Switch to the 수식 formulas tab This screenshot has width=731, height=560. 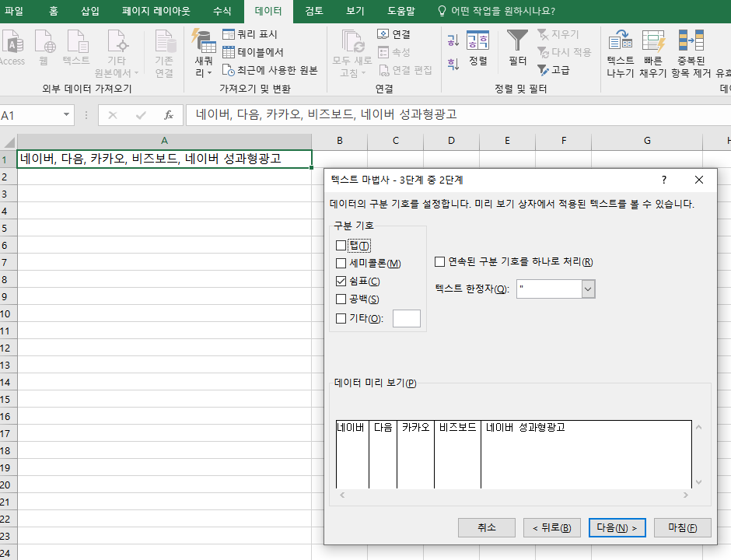pyautogui.click(x=222, y=11)
